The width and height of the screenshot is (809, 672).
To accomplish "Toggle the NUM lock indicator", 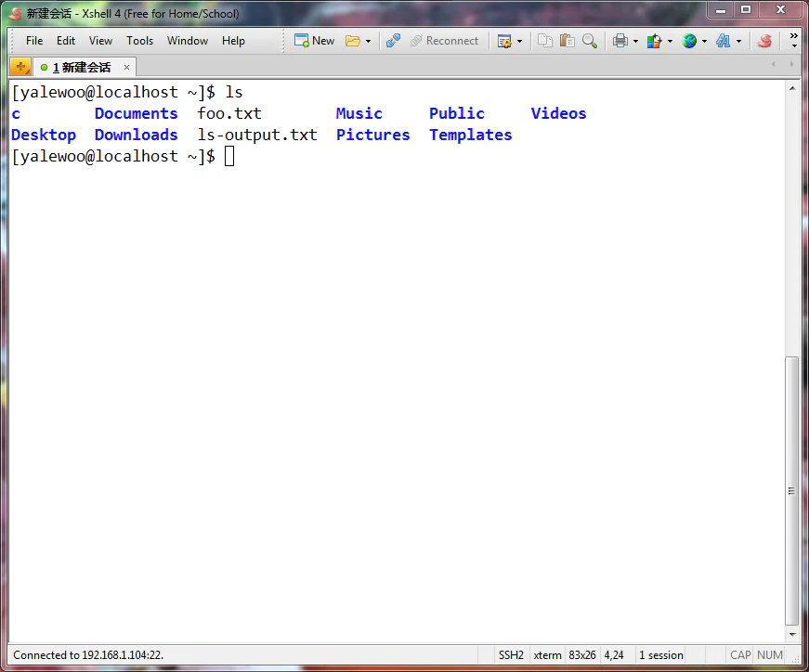I will coord(770,655).
